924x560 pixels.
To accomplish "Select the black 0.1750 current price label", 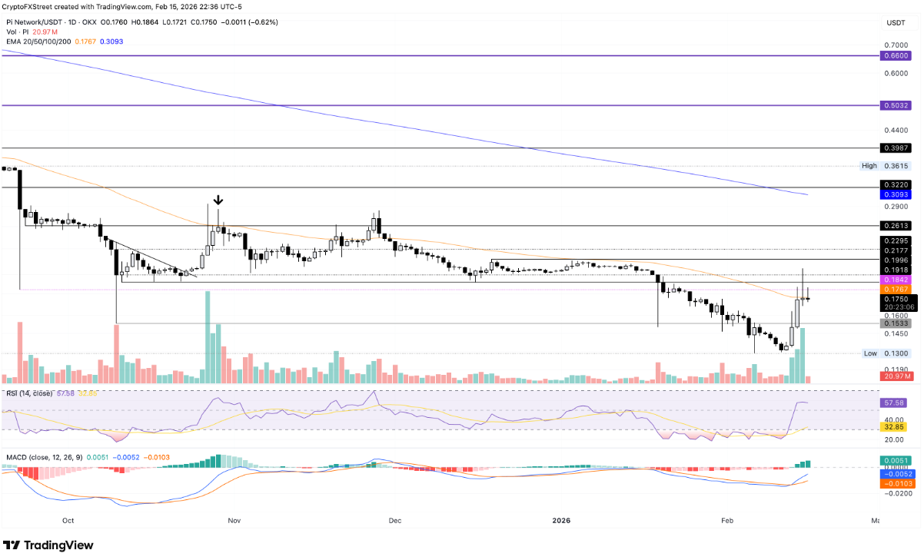I will pyautogui.click(x=895, y=299).
